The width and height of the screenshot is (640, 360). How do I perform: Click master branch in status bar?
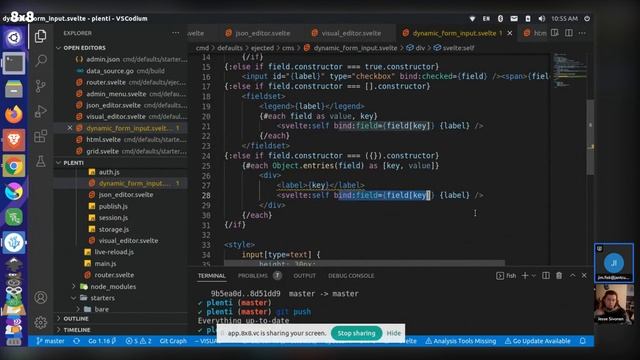tap(50, 341)
